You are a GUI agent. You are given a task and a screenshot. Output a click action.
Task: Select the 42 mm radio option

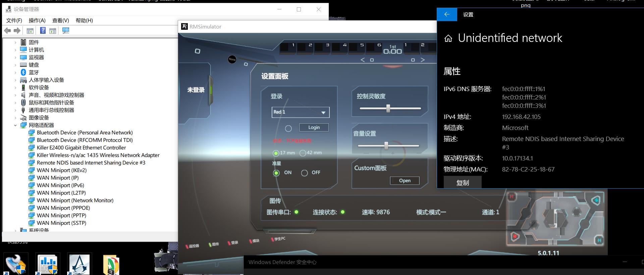pos(303,153)
